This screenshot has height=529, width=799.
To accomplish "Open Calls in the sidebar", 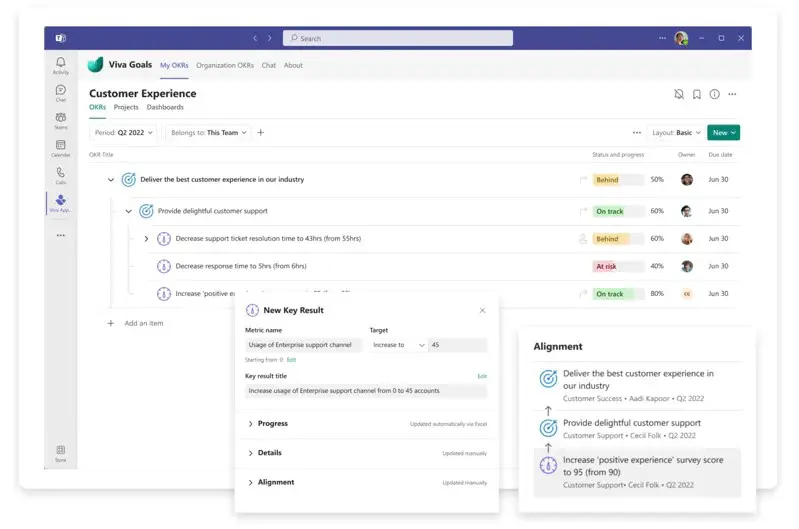I will [x=61, y=175].
